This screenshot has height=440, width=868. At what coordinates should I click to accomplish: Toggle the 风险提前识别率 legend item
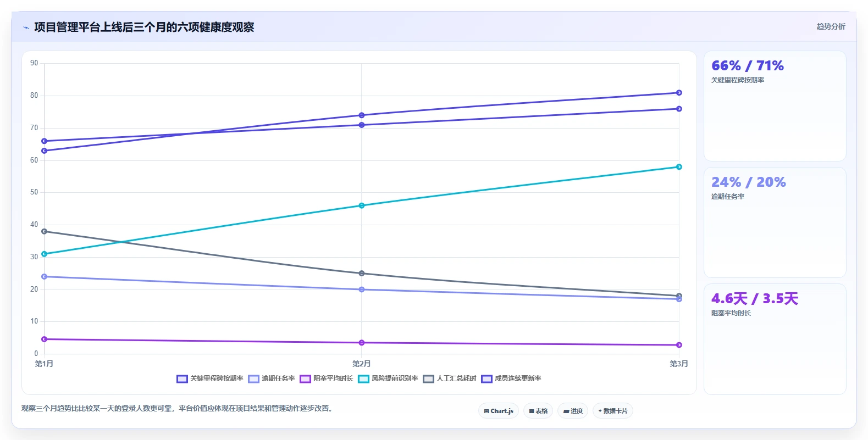[388, 378]
